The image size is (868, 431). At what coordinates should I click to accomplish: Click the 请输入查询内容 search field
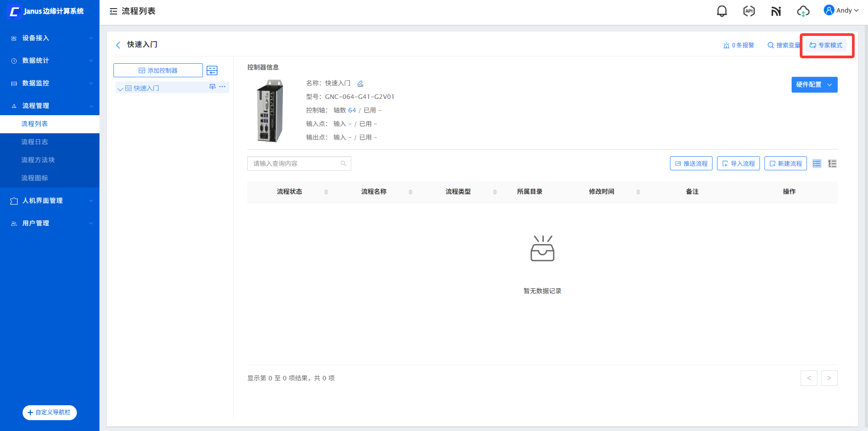[294, 164]
